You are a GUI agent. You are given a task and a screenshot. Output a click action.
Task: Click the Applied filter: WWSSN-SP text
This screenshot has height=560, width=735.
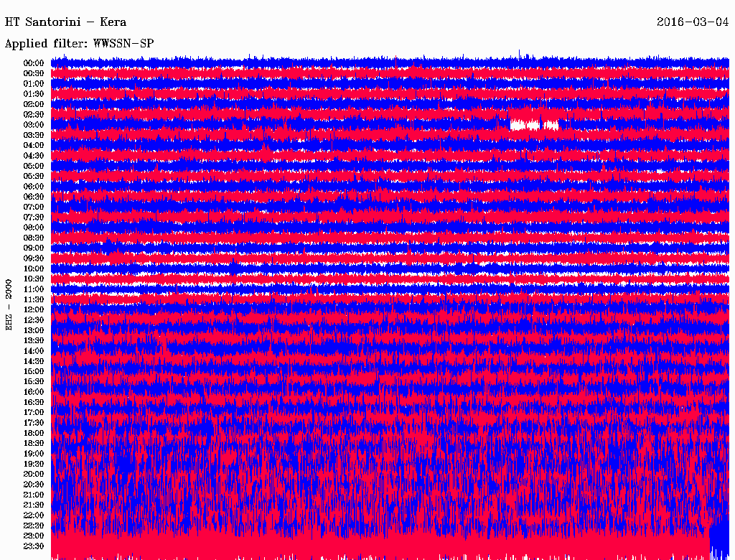click(79, 44)
